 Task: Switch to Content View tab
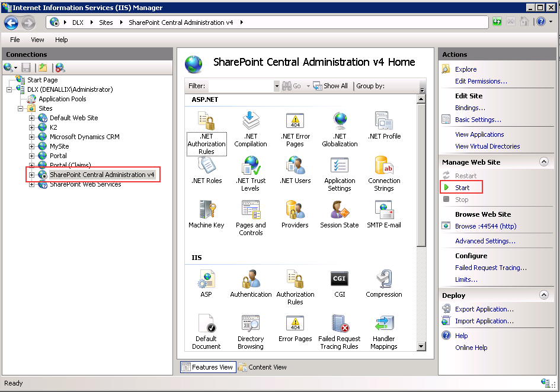pos(262,367)
